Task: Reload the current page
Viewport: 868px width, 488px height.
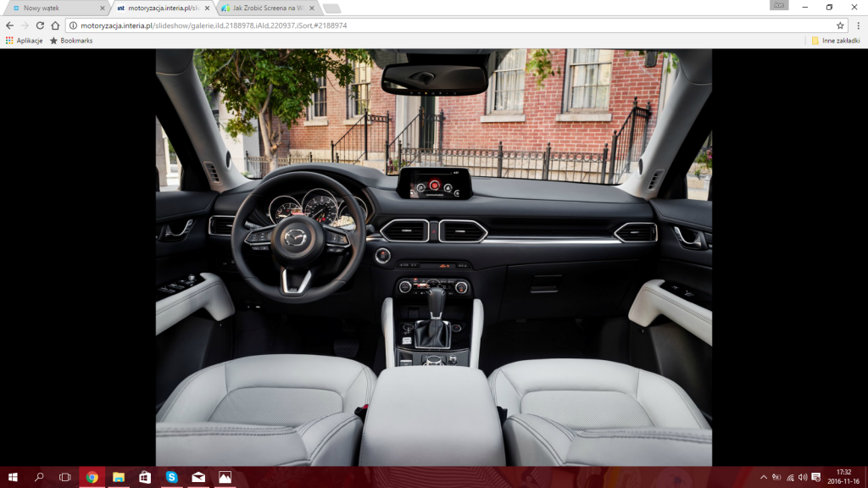Action: click(x=40, y=25)
